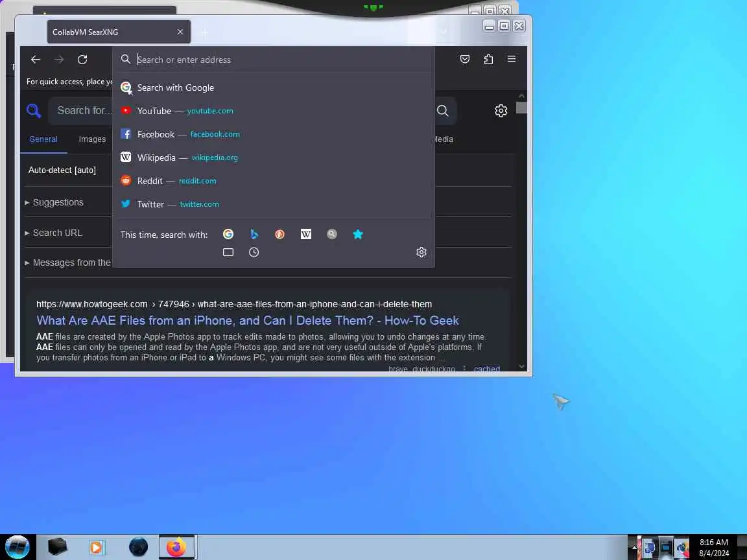Open the Firefox hamburger menu
747x560 pixels.
click(512, 59)
